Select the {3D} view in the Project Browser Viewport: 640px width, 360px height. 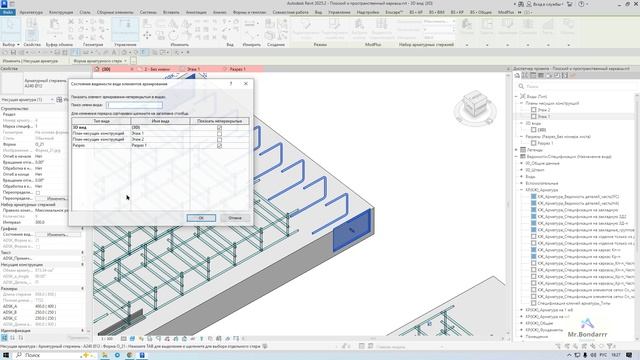[542, 130]
